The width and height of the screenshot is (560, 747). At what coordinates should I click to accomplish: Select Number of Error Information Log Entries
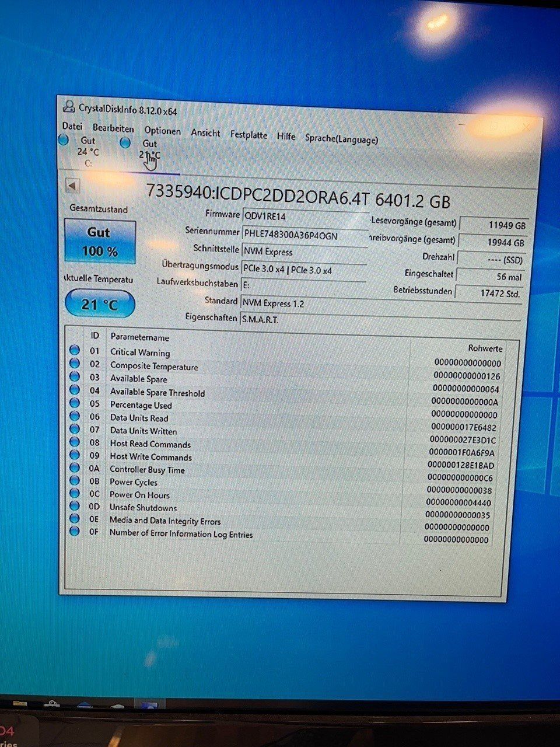181,533
